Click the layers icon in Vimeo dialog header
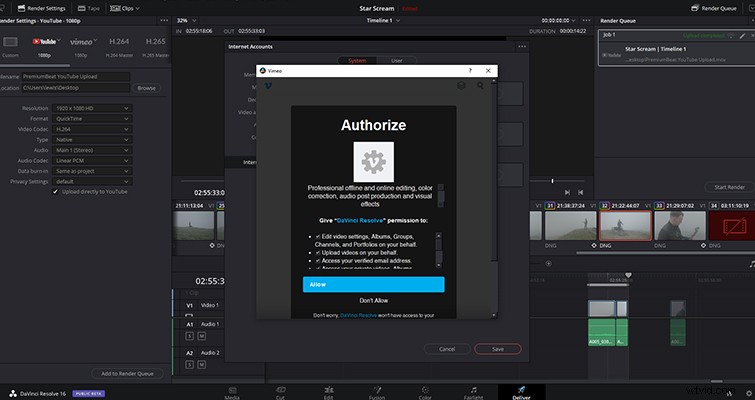This screenshot has height=400, width=755. click(x=461, y=85)
